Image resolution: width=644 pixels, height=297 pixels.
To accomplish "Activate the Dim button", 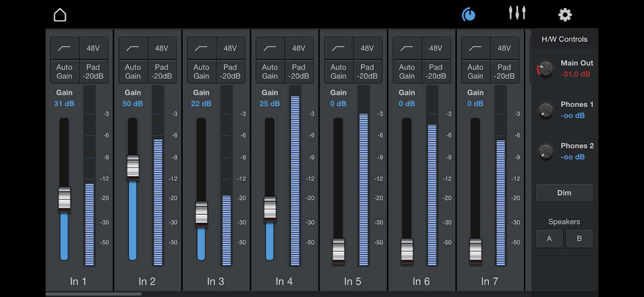I will pos(564,193).
